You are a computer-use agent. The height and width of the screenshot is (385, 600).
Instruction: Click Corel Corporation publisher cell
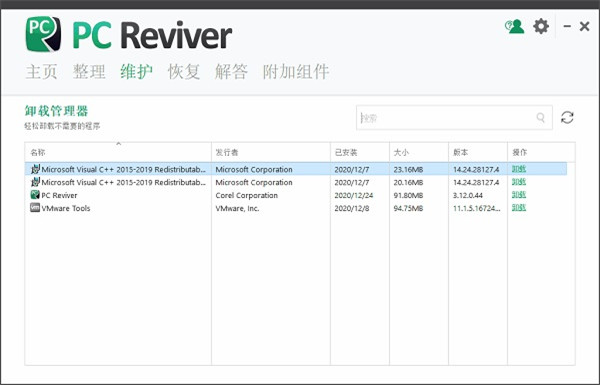(247, 195)
